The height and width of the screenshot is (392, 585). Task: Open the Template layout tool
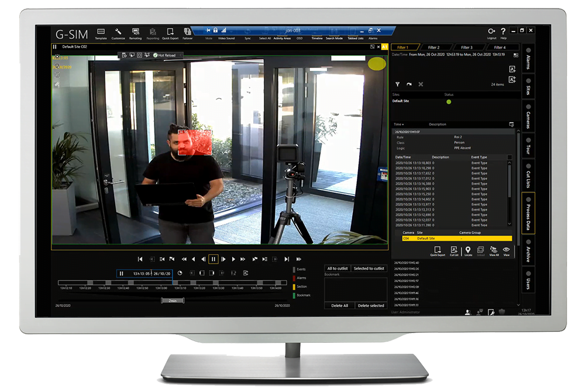click(x=101, y=33)
